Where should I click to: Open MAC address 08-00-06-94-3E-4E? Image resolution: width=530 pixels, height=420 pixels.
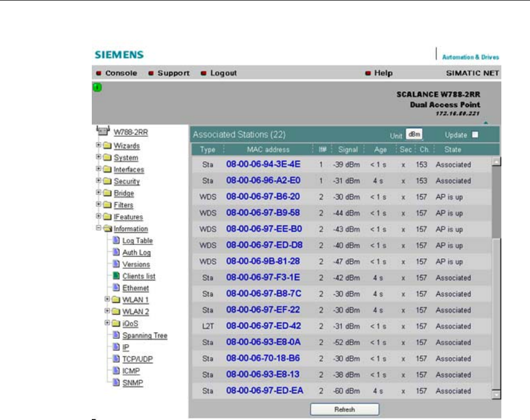(x=263, y=164)
